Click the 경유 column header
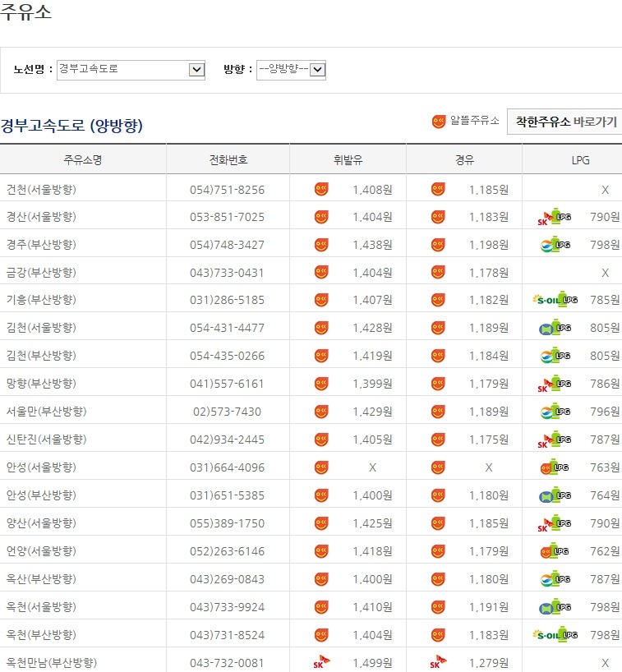The image size is (622, 672). pyautogui.click(x=464, y=160)
